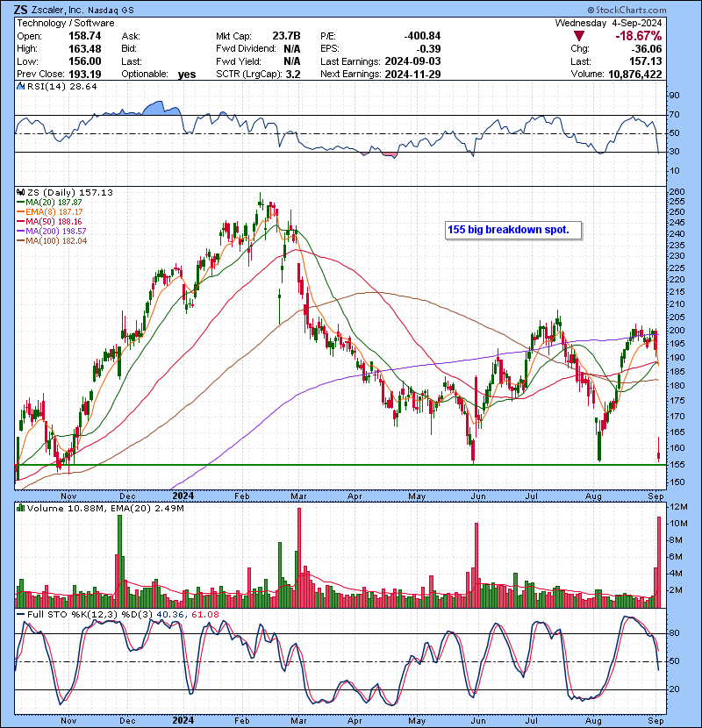Click the P/E -400.84 value

click(422, 36)
